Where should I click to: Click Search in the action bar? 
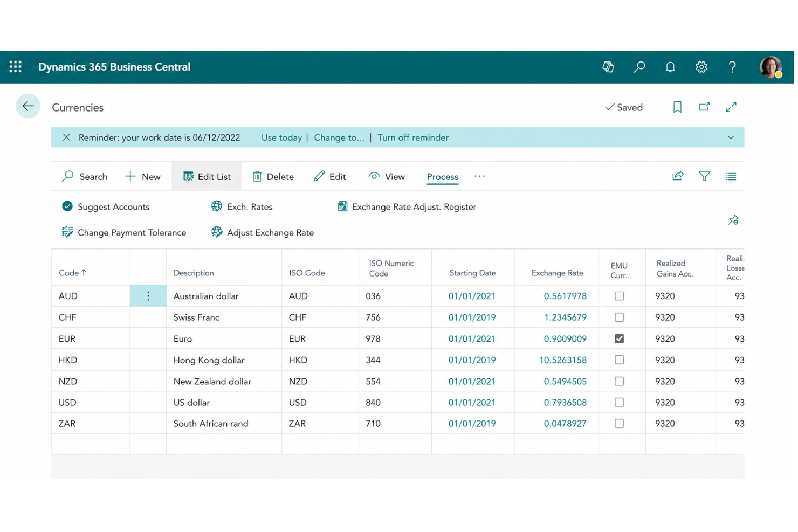[x=85, y=177]
